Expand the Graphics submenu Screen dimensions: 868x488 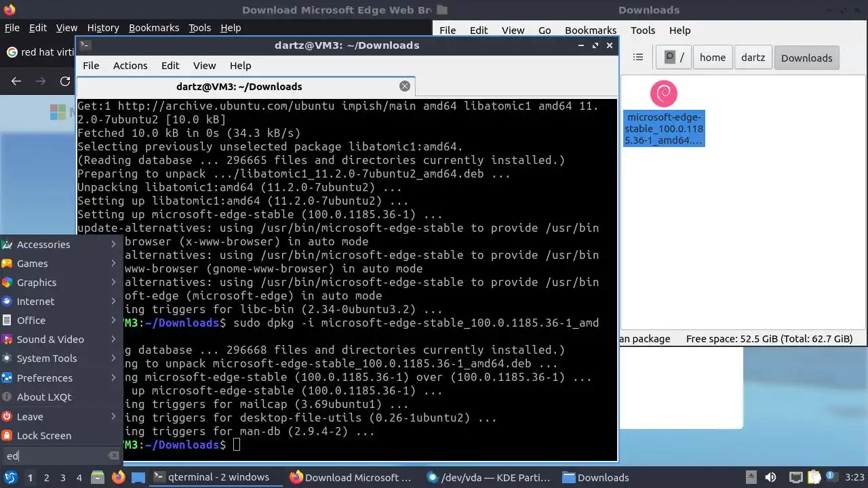61,282
